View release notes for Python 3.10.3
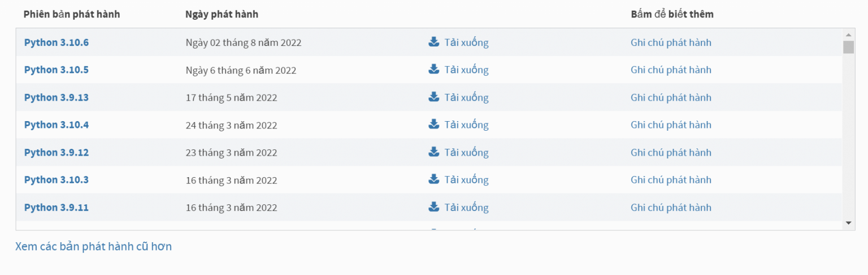Viewport: 868px width, 275px height. point(671,180)
